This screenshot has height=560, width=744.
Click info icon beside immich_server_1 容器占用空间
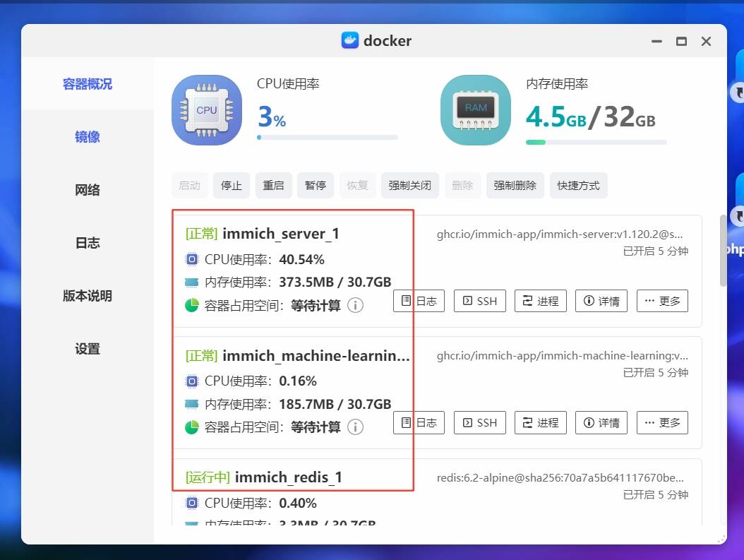(x=355, y=305)
